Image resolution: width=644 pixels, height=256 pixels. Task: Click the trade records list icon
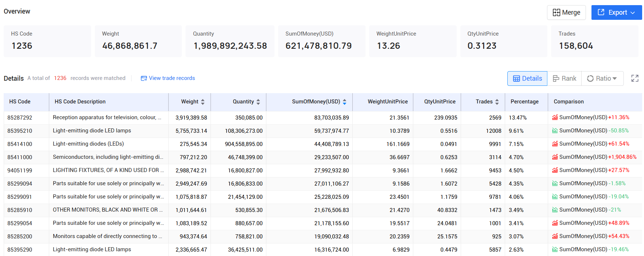(x=144, y=78)
